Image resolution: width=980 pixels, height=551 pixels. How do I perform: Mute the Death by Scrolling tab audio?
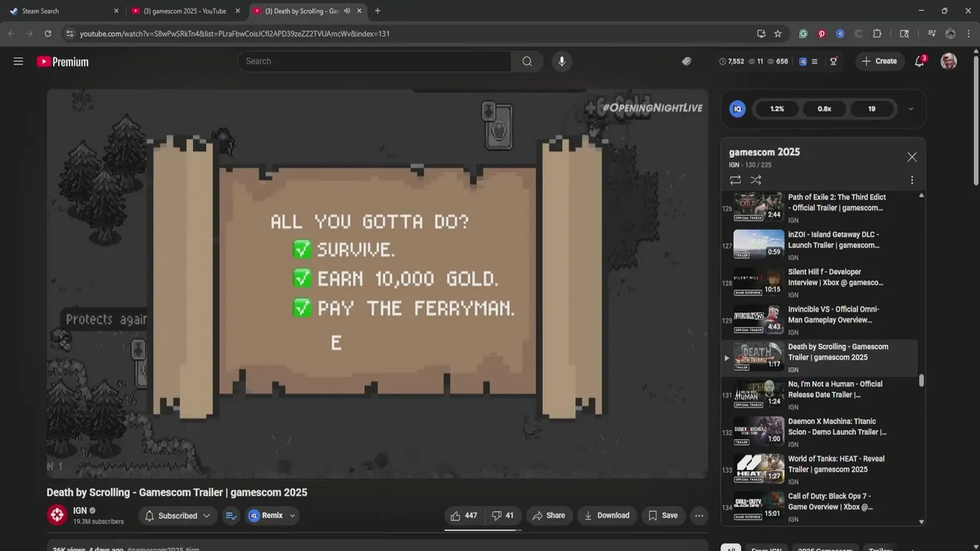coord(347,11)
